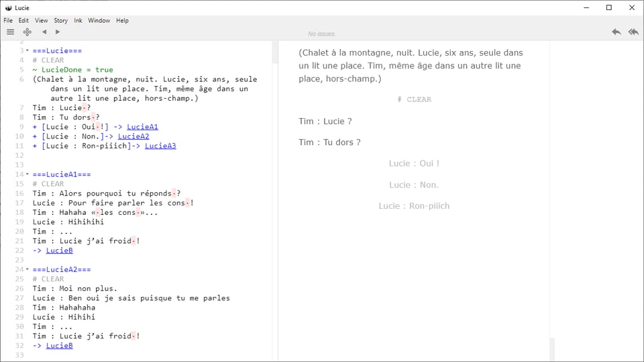
Task: Click the navigate back arrow icon
Action: [x=44, y=32]
